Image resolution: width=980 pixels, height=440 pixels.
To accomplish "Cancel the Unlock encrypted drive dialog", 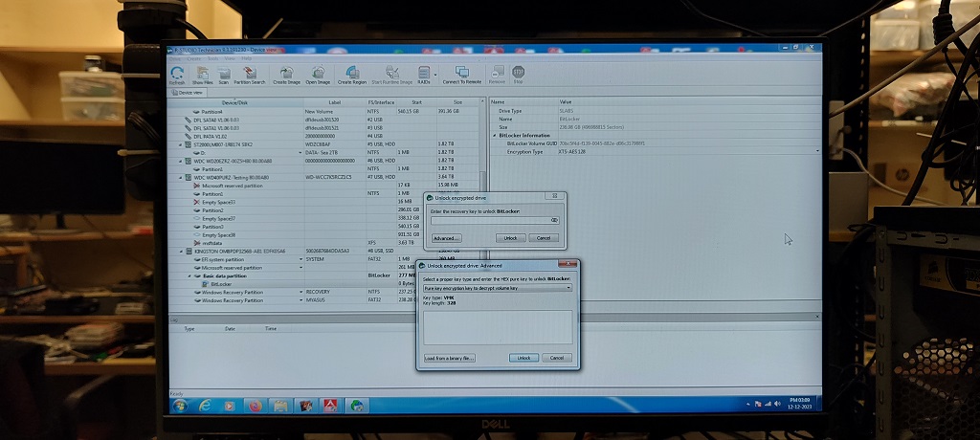I will (544, 238).
